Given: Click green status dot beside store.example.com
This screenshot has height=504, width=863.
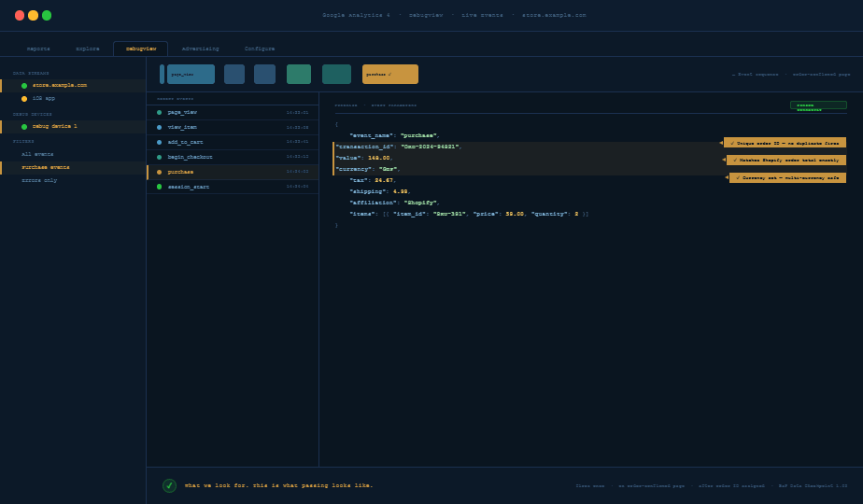Looking at the screenshot, I should click(24, 86).
